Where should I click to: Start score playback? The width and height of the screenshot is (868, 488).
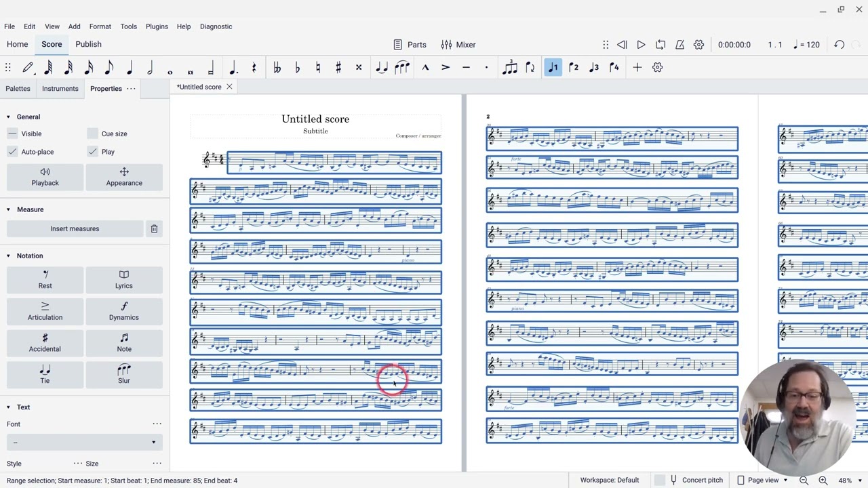pos(641,45)
